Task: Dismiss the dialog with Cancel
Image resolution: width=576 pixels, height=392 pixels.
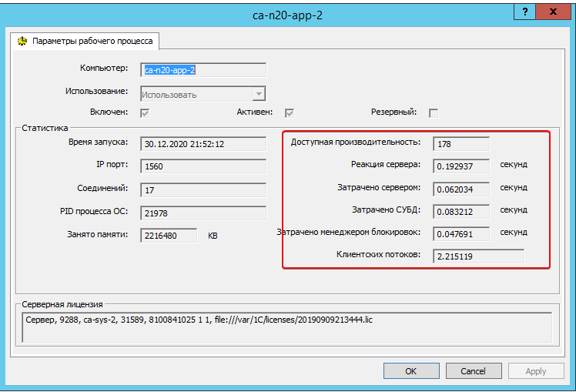Action: (x=474, y=371)
